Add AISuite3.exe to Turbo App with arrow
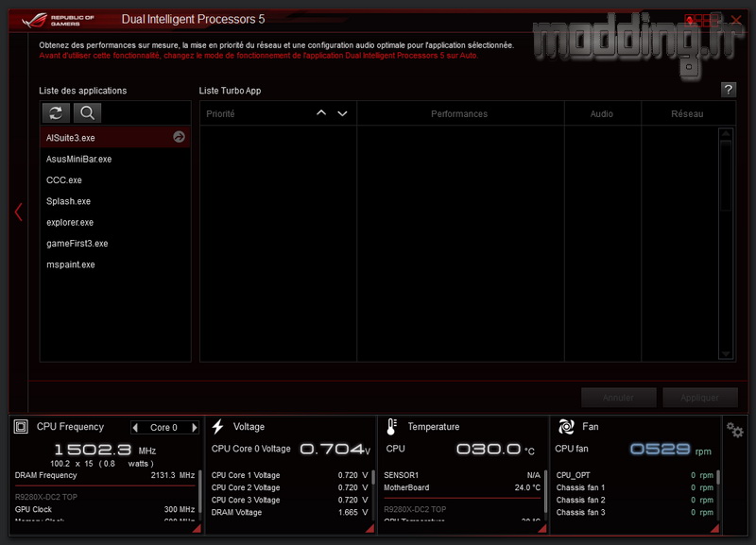Image resolution: width=756 pixels, height=545 pixels. click(x=179, y=137)
